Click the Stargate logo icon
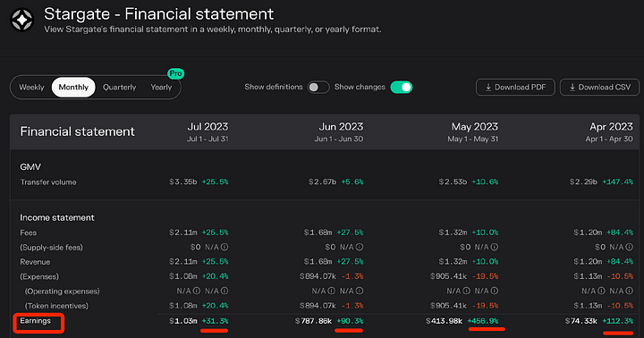644x338 pixels. 21,20
